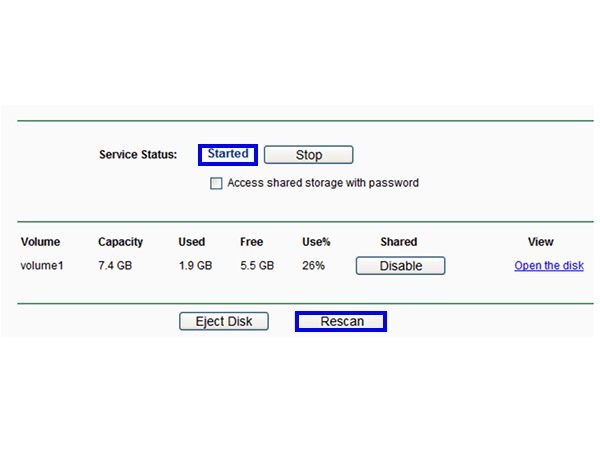Click the Free column header
600x450 pixels.
251,242
